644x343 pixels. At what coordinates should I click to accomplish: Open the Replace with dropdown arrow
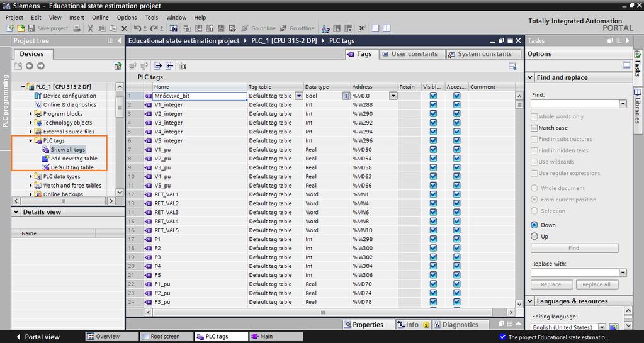coord(623,273)
